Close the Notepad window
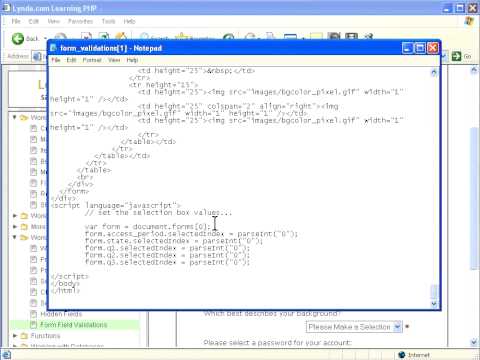480x360 pixels. pos(433,48)
